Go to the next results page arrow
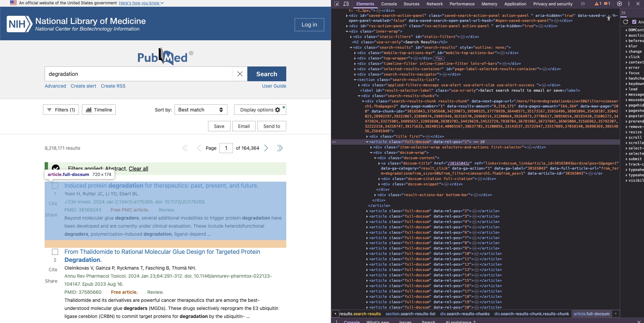The width and height of the screenshot is (644, 323). tap(266, 148)
